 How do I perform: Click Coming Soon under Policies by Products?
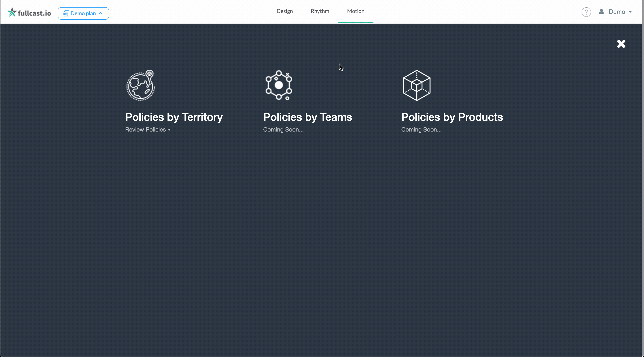tap(421, 130)
